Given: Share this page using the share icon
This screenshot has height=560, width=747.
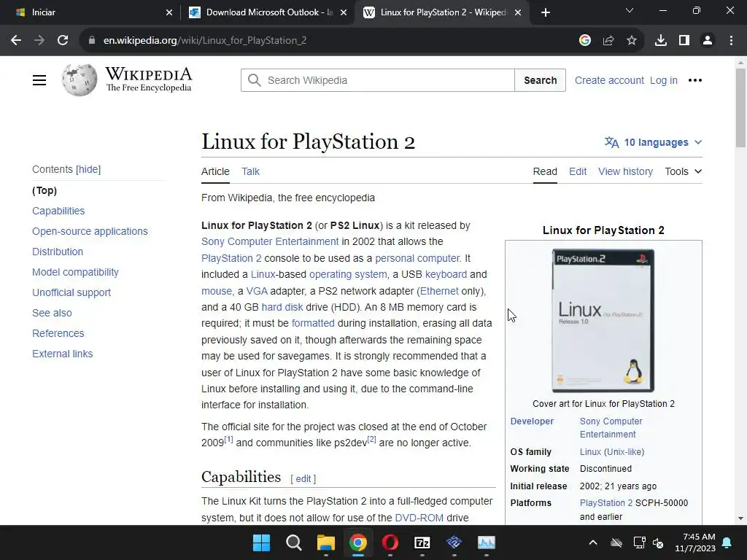Looking at the screenshot, I should click(x=608, y=41).
